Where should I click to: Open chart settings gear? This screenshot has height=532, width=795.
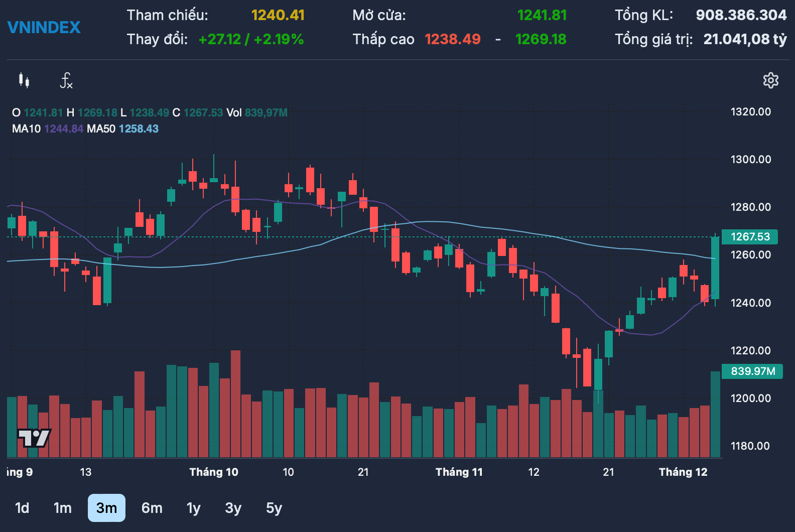coord(770,80)
